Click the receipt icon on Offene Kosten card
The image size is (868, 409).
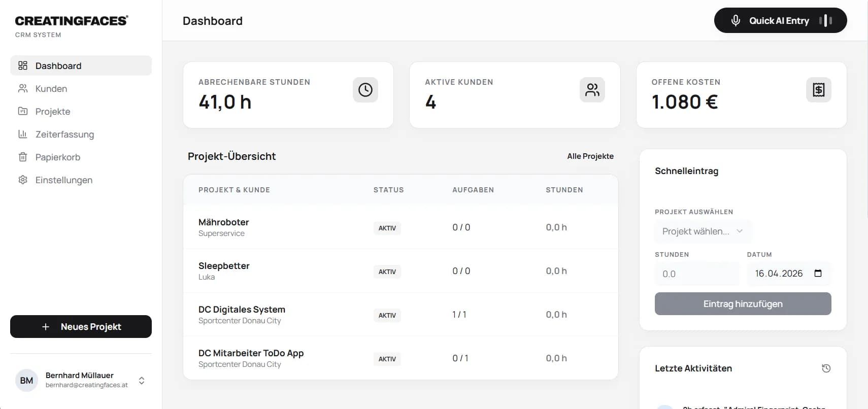click(819, 90)
